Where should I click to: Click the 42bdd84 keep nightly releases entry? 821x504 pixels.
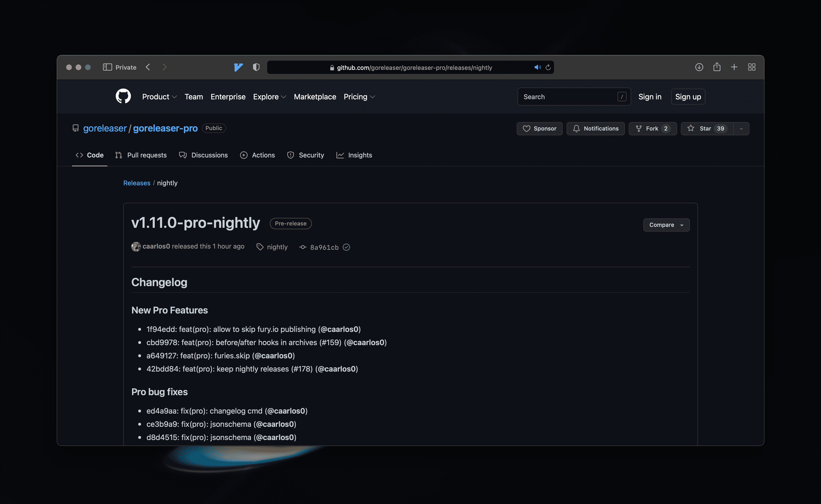tap(252, 369)
